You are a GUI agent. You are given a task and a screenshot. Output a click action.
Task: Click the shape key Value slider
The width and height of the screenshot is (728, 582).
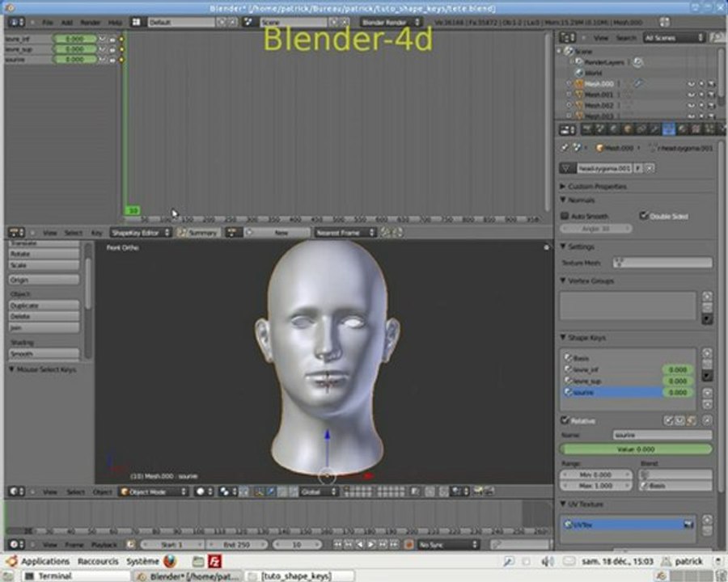tap(636, 449)
